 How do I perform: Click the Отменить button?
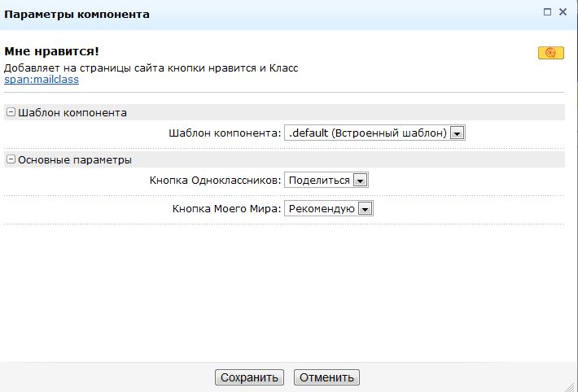click(x=326, y=377)
